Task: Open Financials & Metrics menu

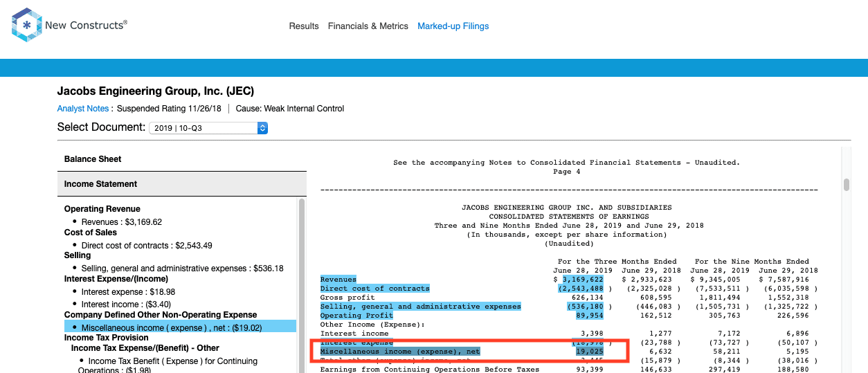Action: 368,26
